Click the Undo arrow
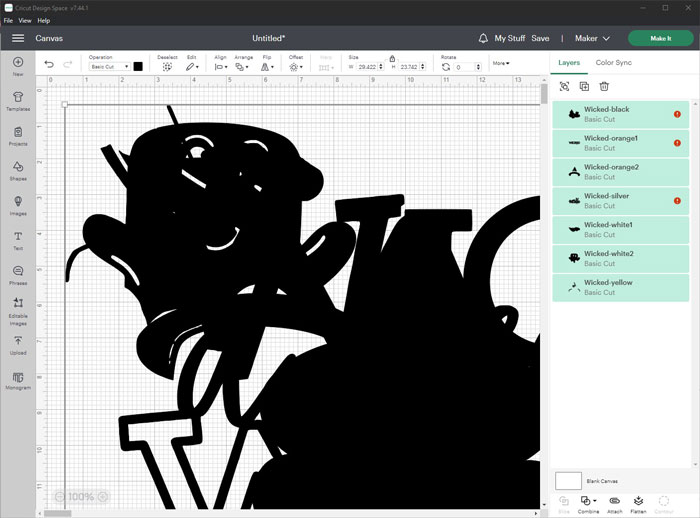700x518 pixels. [49, 64]
